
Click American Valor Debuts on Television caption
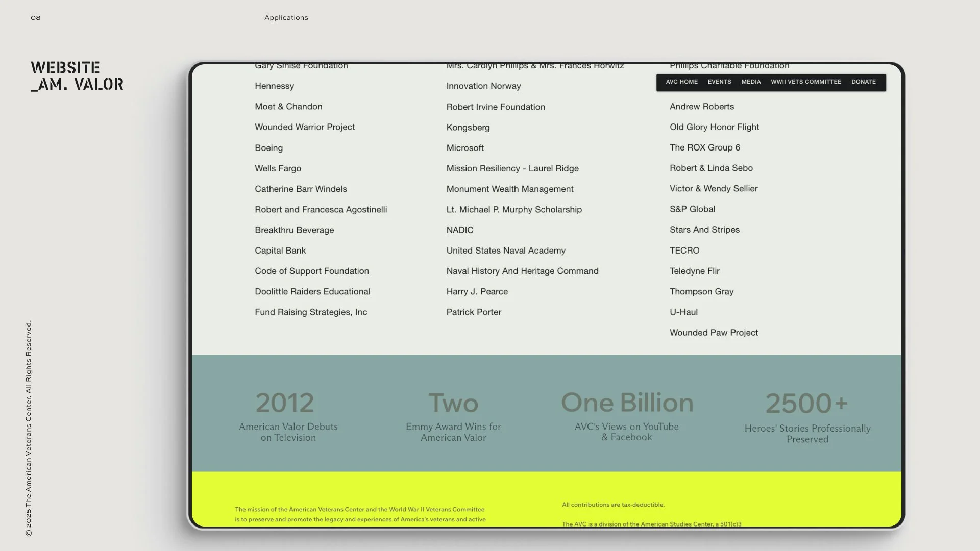point(288,432)
